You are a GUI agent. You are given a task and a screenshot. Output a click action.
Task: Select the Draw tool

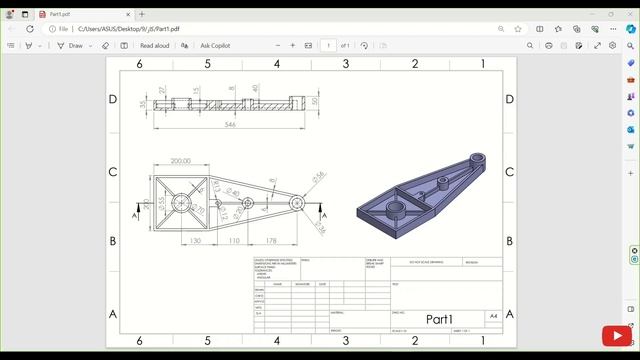coord(70,46)
